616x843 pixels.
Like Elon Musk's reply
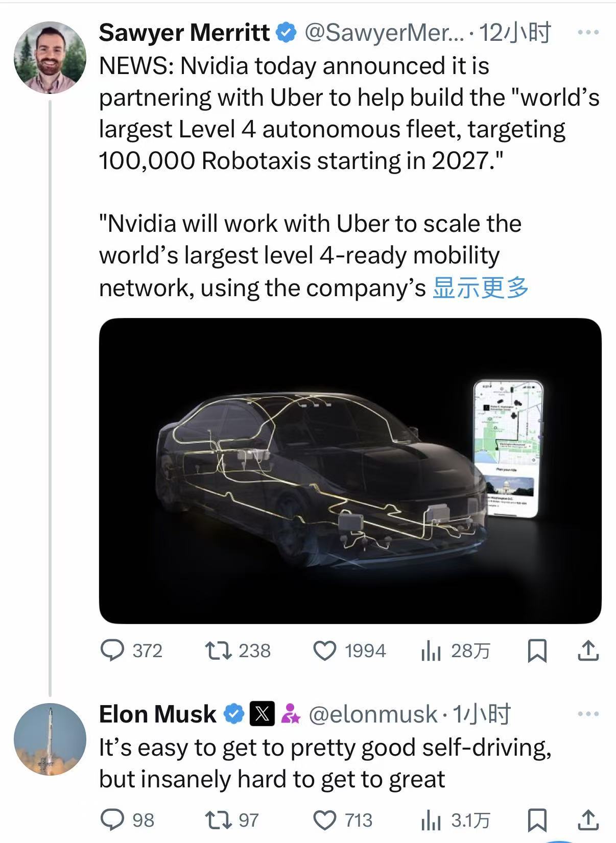point(324,821)
